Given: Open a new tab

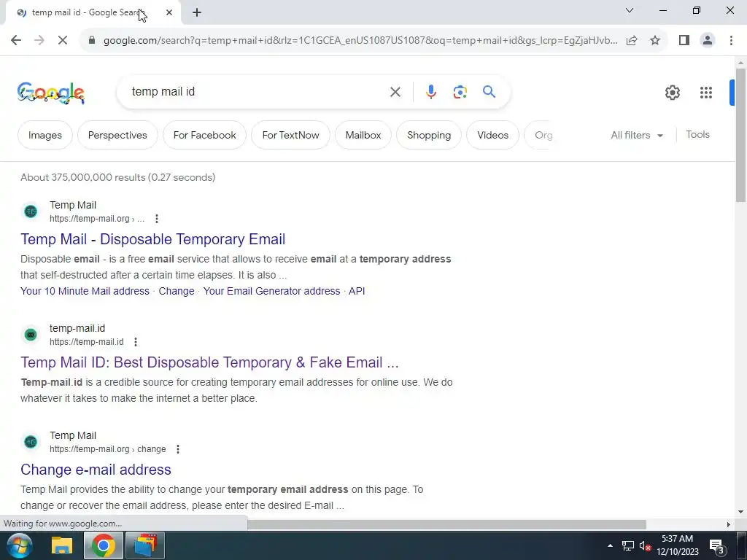Looking at the screenshot, I should pos(197,13).
